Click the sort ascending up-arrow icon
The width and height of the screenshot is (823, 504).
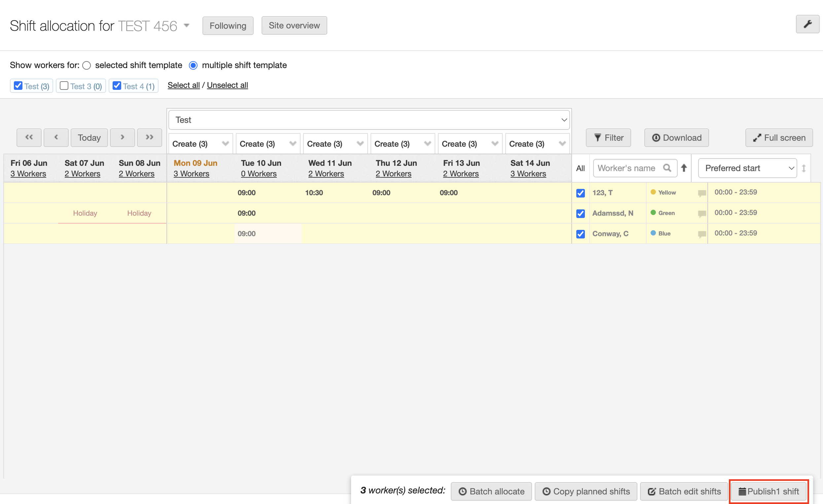684,168
